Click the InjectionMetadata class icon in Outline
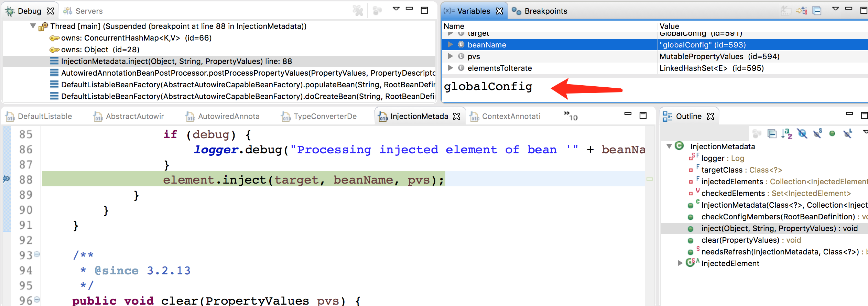Screen dimensions: 868x306 click(x=679, y=146)
